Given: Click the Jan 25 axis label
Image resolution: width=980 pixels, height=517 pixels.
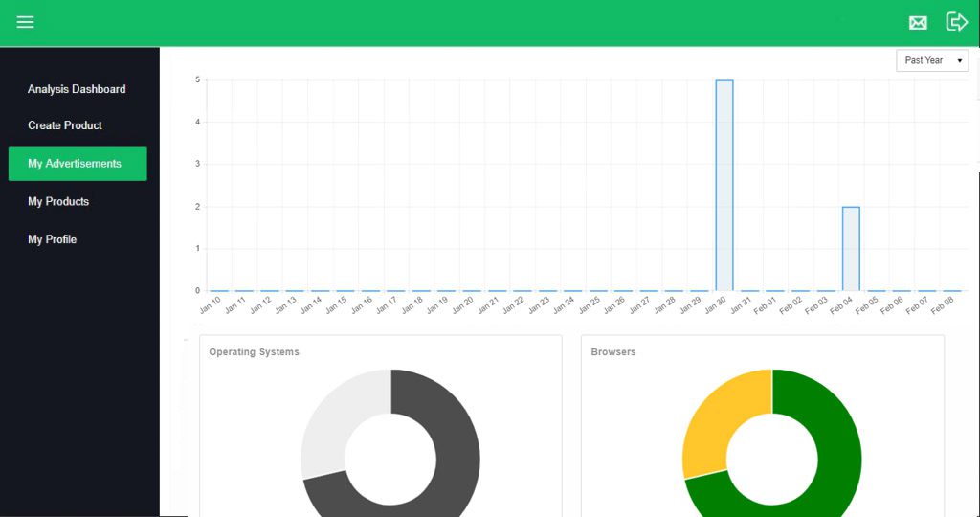Looking at the screenshot, I should (x=589, y=304).
